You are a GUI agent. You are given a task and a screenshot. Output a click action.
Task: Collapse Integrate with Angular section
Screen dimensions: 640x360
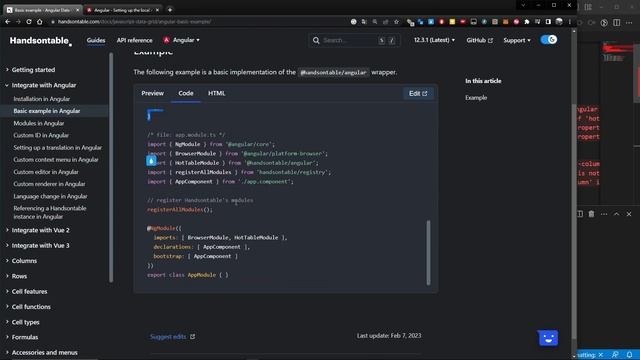(44, 85)
